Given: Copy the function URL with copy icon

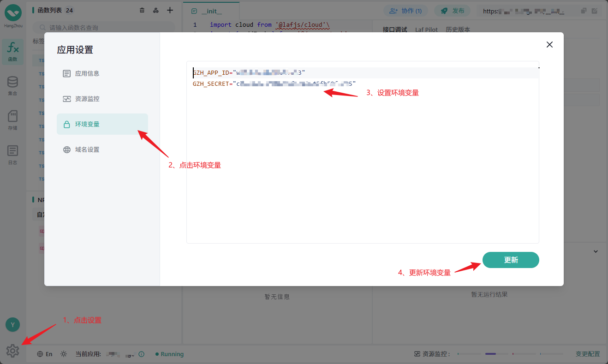Looking at the screenshot, I should tap(584, 11).
